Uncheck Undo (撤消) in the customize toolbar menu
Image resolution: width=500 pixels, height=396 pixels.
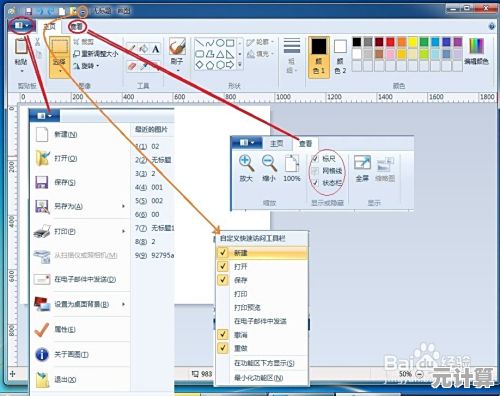(261, 335)
